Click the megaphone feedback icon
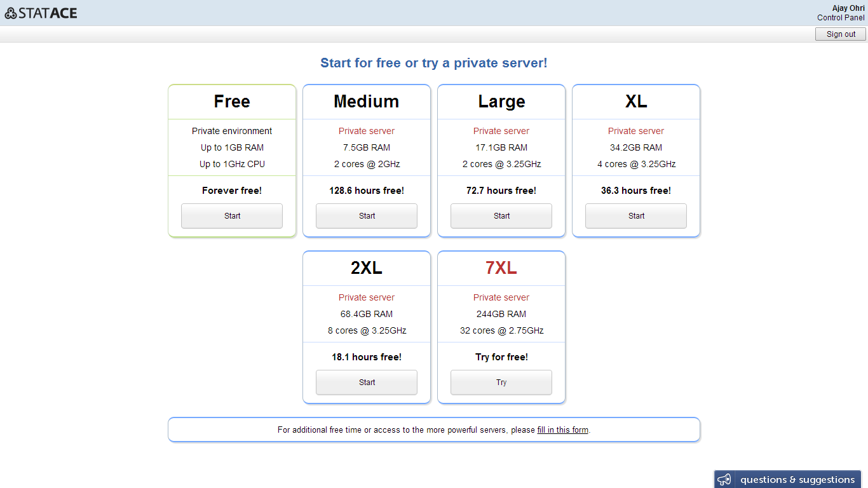Image resolution: width=868 pixels, height=488 pixels. pos(724,480)
